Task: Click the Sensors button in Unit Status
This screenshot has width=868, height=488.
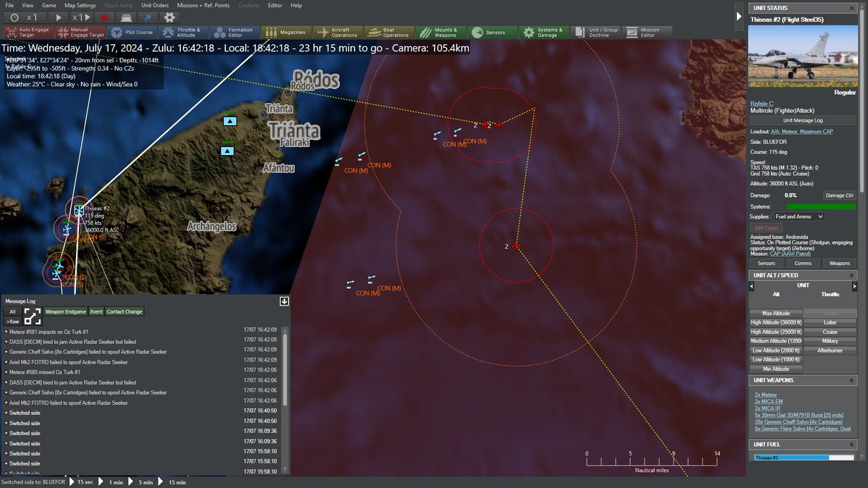Action: 767,264
